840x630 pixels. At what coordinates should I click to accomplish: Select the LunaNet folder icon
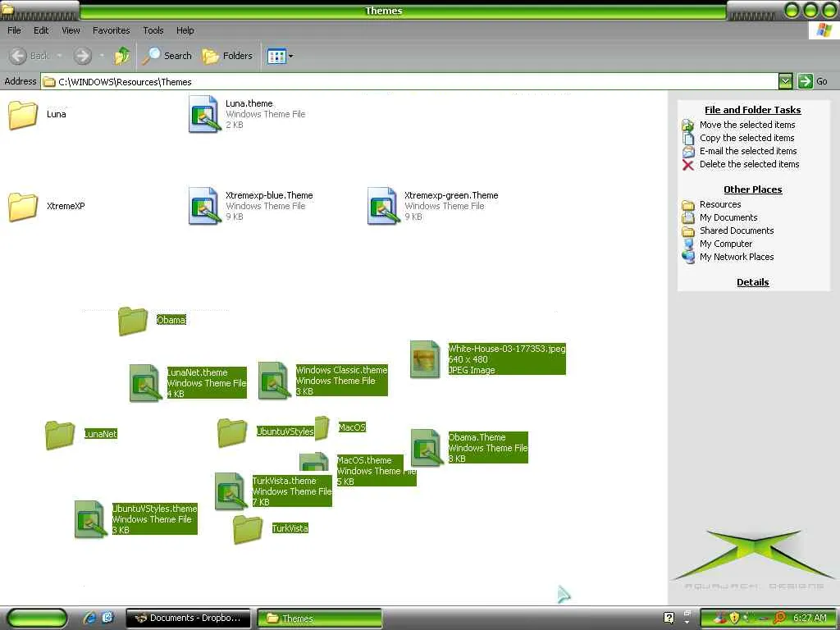60,435
